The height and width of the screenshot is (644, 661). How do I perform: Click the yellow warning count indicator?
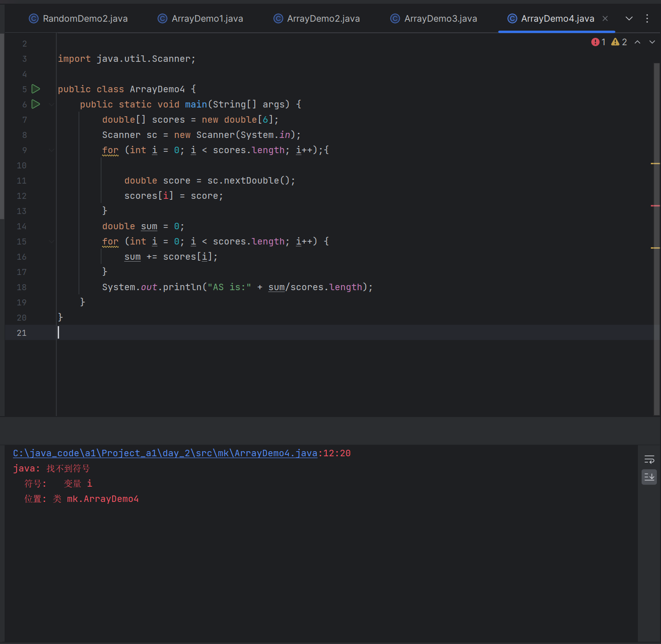tap(619, 42)
